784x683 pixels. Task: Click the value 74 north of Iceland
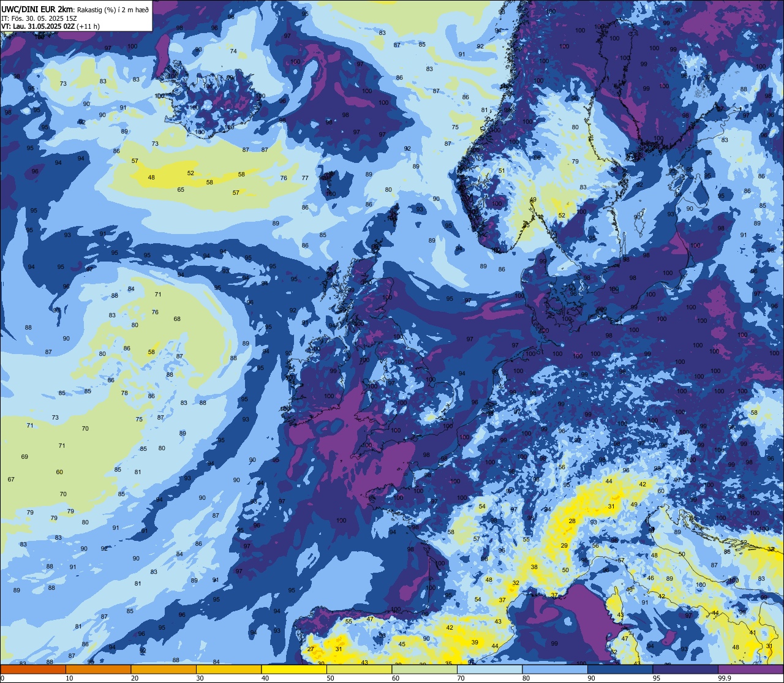click(233, 51)
